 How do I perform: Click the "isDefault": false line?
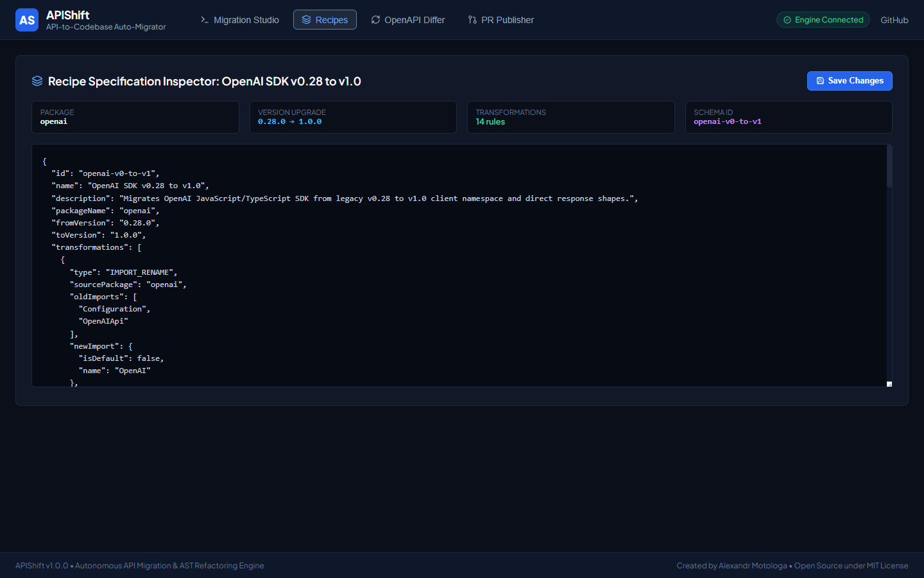click(x=121, y=358)
